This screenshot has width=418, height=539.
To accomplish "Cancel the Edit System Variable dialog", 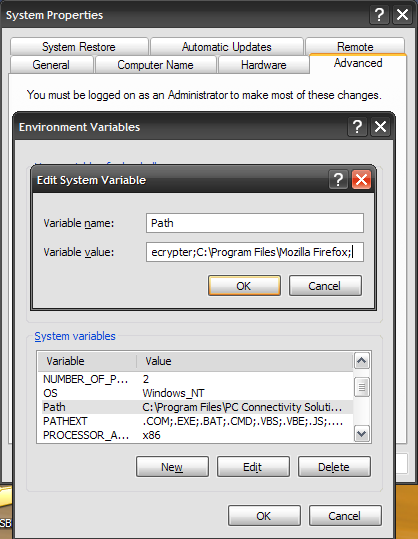I will pyautogui.click(x=325, y=286).
